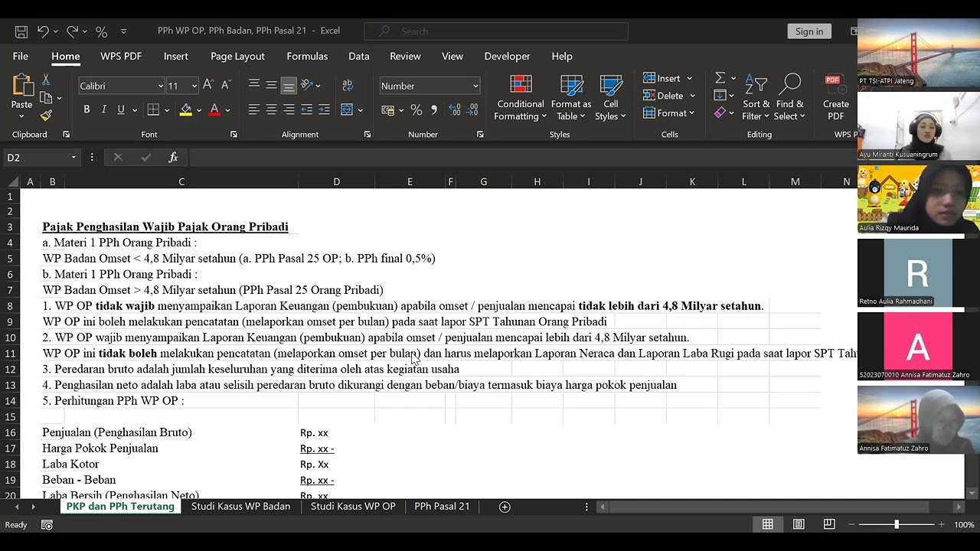Image resolution: width=980 pixels, height=551 pixels.
Task: Decrease font size with the smaller A
Action: click(225, 85)
